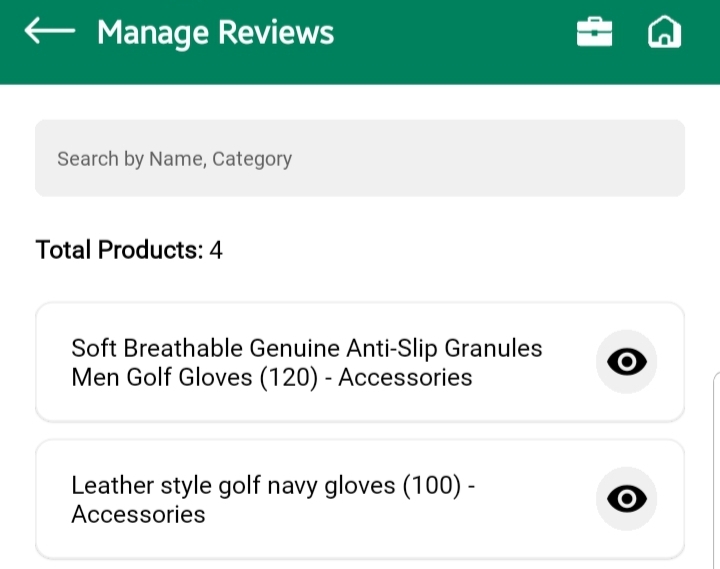
Task: Tap the Soft Breathable Genuine Anti-Slip Granules line
Action: coord(306,349)
